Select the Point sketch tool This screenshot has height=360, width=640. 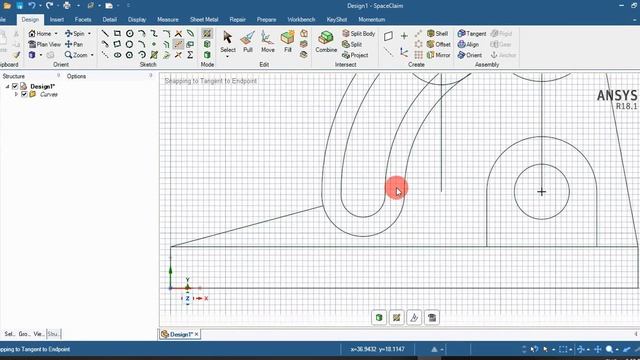click(154, 44)
